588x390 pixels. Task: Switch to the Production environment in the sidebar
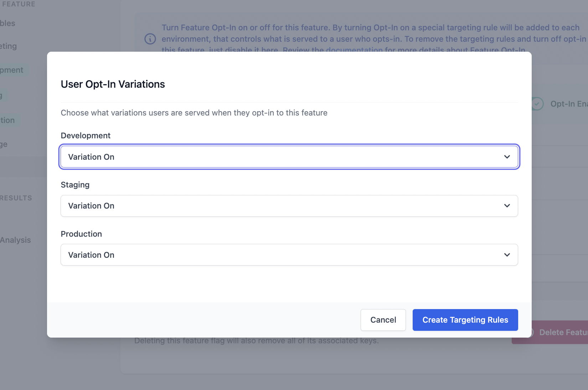[7, 120]
